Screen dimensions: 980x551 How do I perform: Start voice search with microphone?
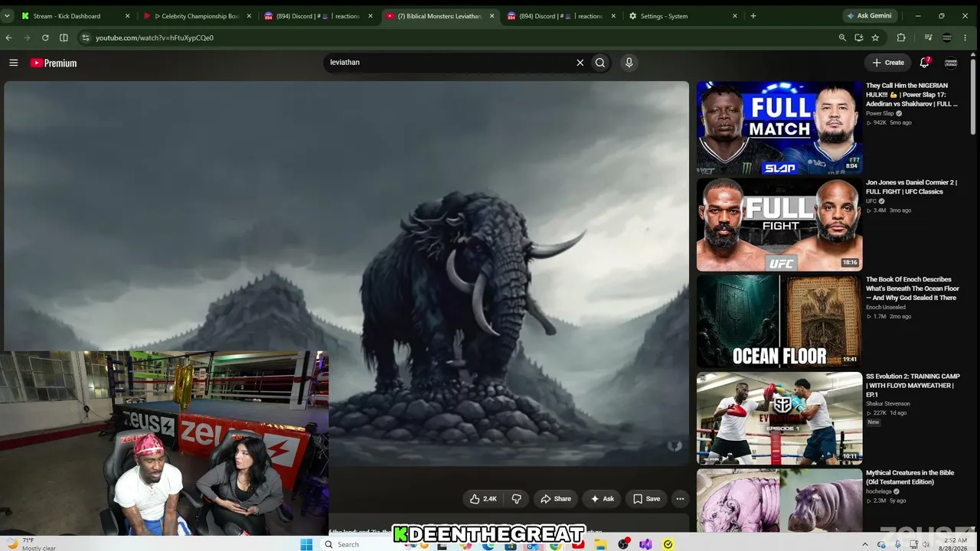point(629,63)
